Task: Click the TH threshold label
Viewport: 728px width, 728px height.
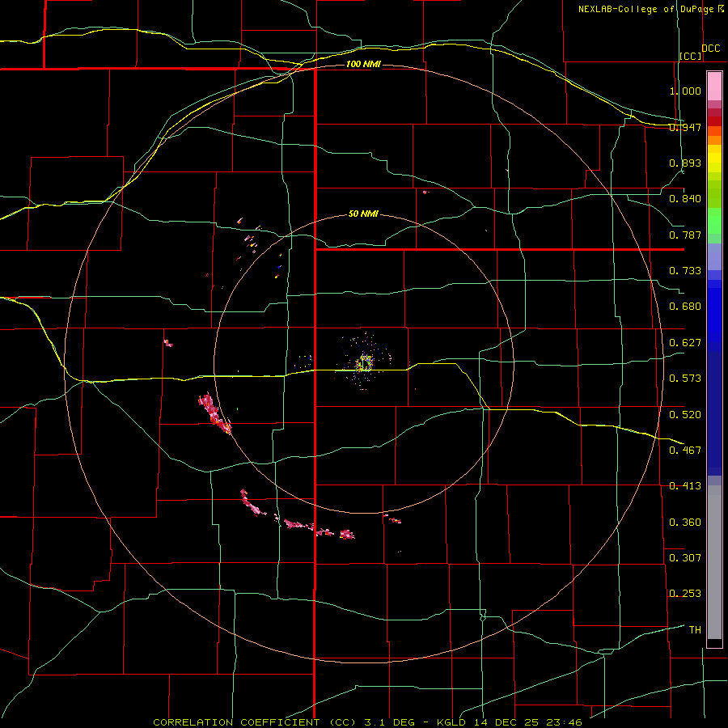Action: (695, 629)
